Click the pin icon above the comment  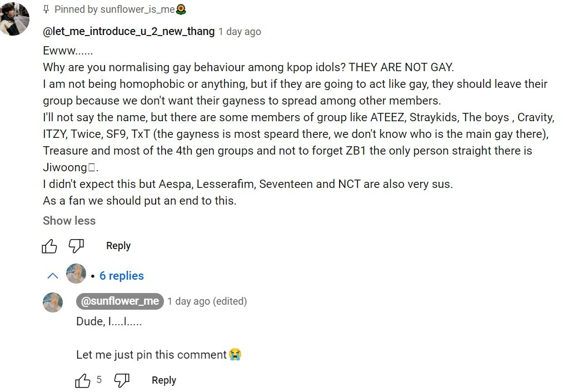[x=46, y=8]
